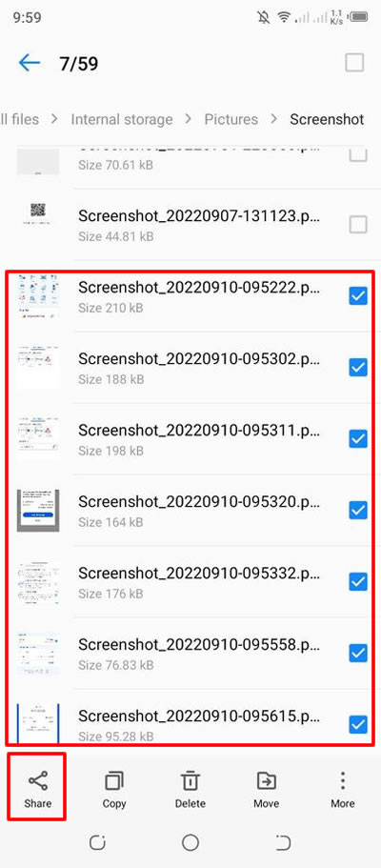Open the Pictures breadcrumb folder
The height and width of the screenshot is (868, 381).
(x=231, y=119)
